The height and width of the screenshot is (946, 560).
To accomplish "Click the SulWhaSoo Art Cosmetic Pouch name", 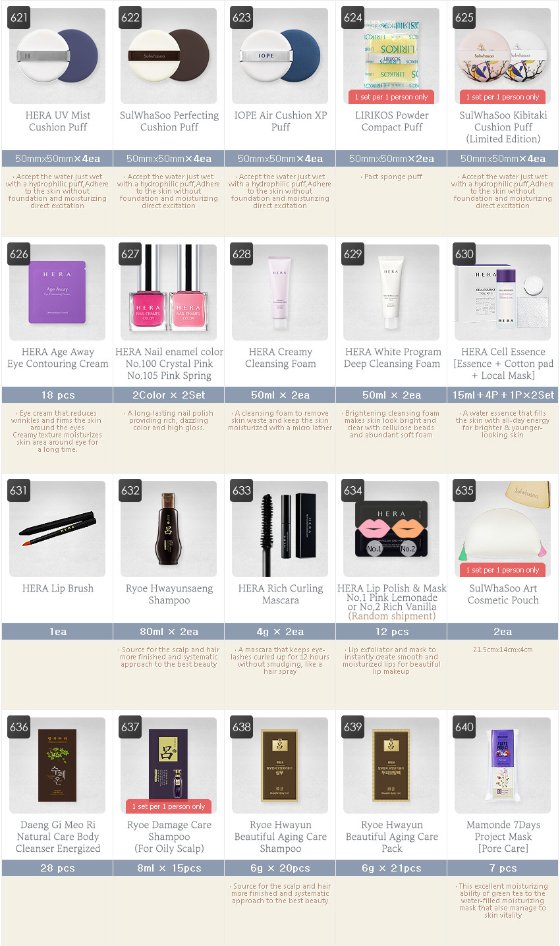I will 503,594.
